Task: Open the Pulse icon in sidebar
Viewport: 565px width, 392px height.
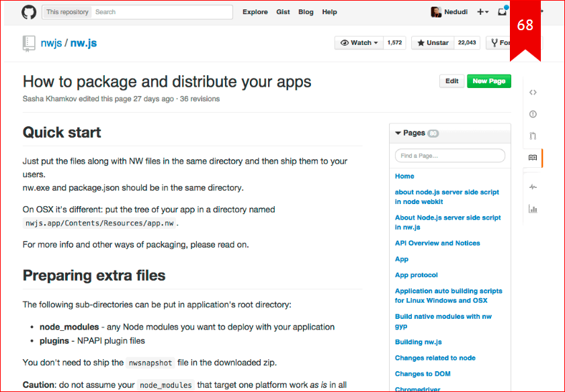Action: [x=533, y=187]
